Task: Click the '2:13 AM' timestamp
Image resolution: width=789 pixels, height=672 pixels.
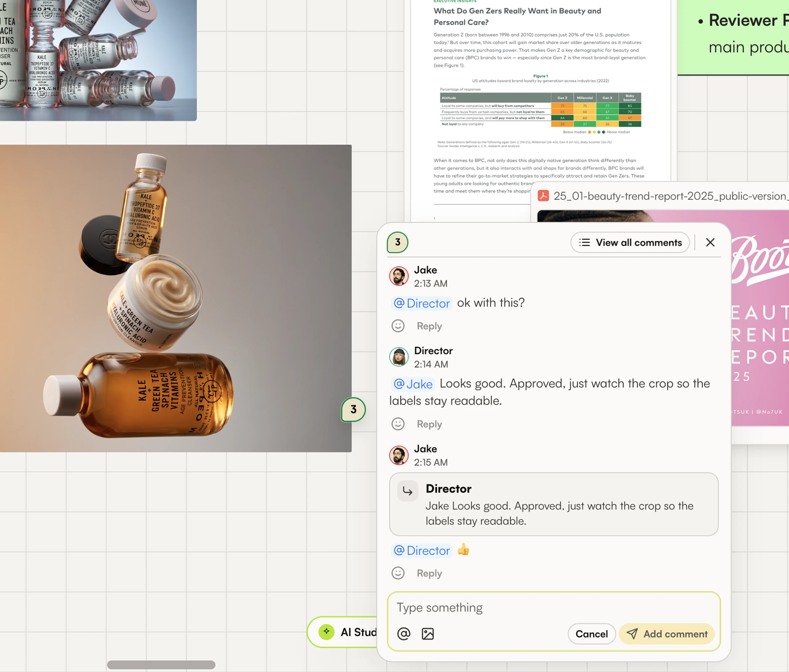Action: pyautogui.click(x=431, y=284)
